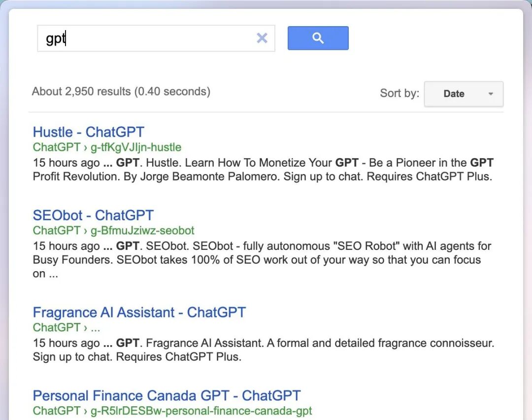This screenshot has height=420, width=532.
Task: Open the "Hustle - ChatGPT" result link
Action: click(x=89, y=132)
